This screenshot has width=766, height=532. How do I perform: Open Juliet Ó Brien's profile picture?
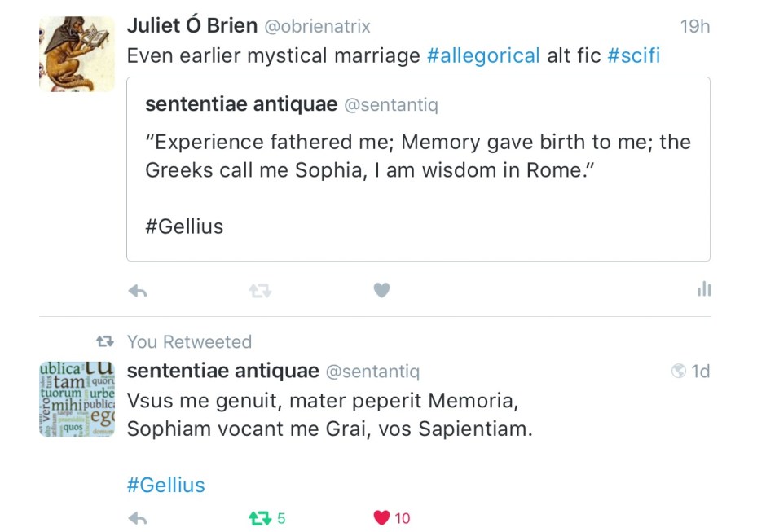[x=77, y=54]
